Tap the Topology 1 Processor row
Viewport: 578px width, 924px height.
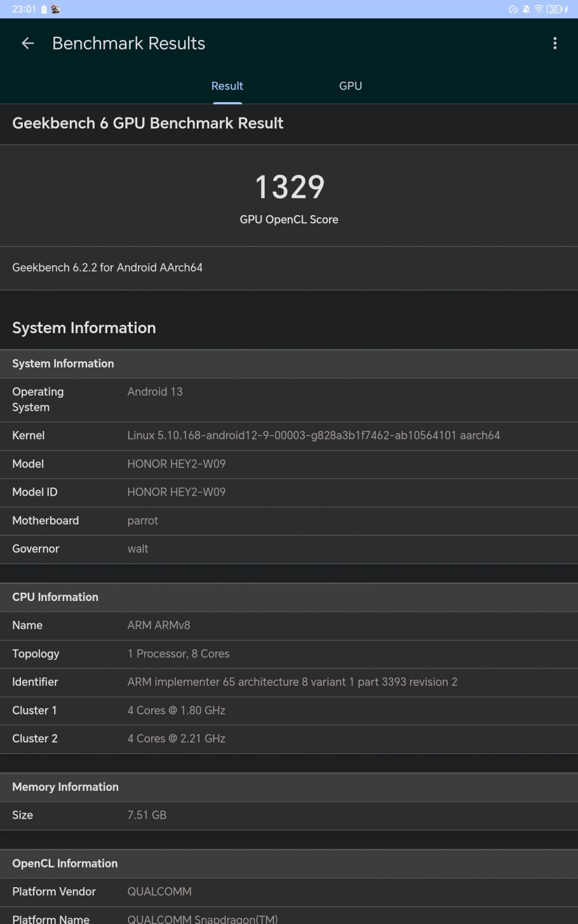[x=289, y=654]
